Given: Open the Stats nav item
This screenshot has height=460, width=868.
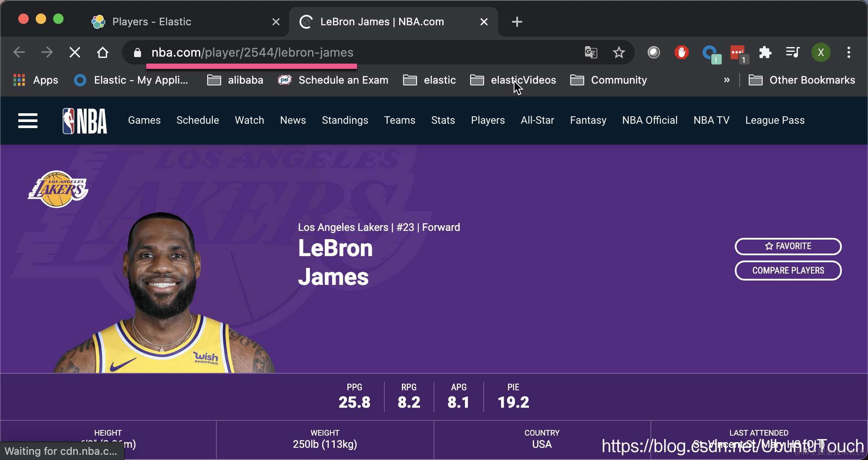Looking at the screenshot, I should [x=443, y=120].
